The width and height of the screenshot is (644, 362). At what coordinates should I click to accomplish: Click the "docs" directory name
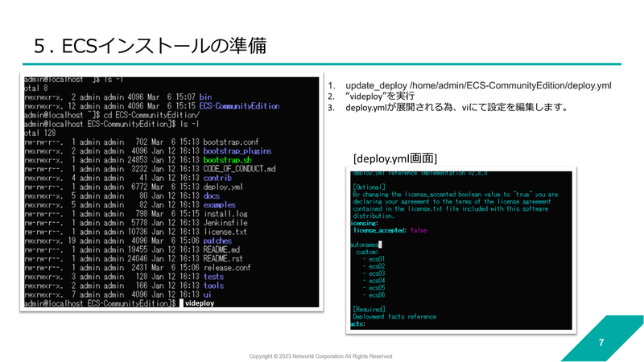pyautogui.click(x=211, y=196)
